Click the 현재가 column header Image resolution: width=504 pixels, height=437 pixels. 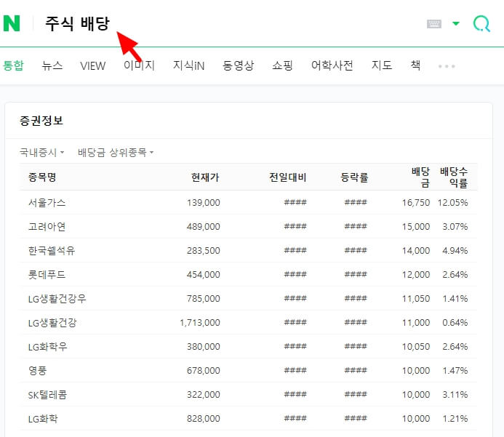click(205, 177)
